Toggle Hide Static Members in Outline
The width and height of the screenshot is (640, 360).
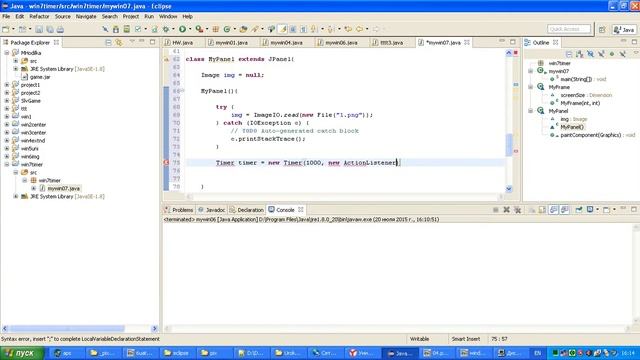[601, 54]
